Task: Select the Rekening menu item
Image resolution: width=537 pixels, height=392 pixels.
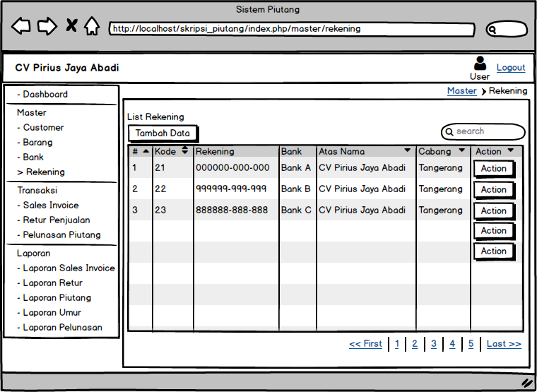Action: (x=41, y=172)
